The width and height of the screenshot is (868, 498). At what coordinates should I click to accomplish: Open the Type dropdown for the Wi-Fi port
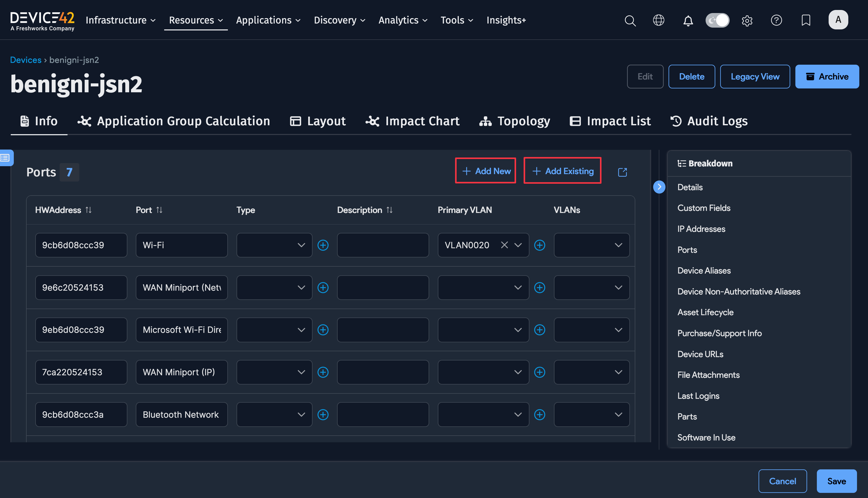click(x=274, y=245)
